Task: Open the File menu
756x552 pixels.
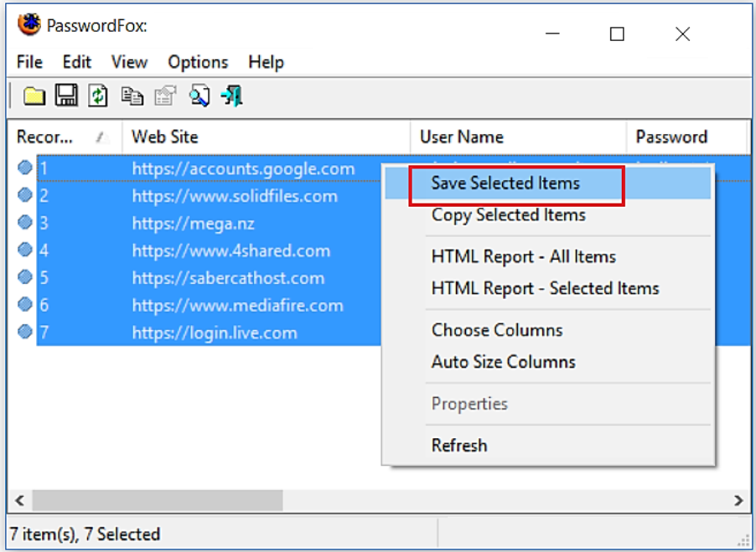Action: point(29,62)
